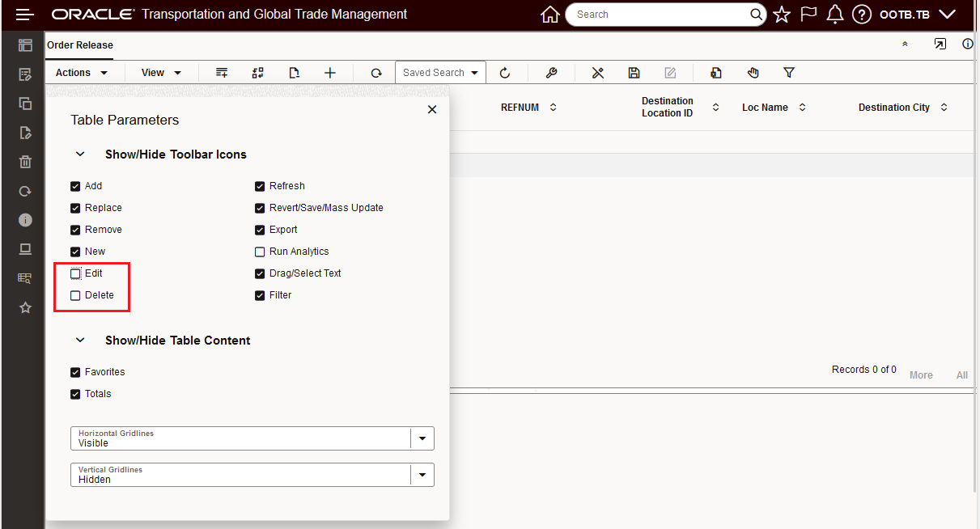Open the notifications bell icon
Viewport: 980px width, 529px height.
(x=835, y=15)
